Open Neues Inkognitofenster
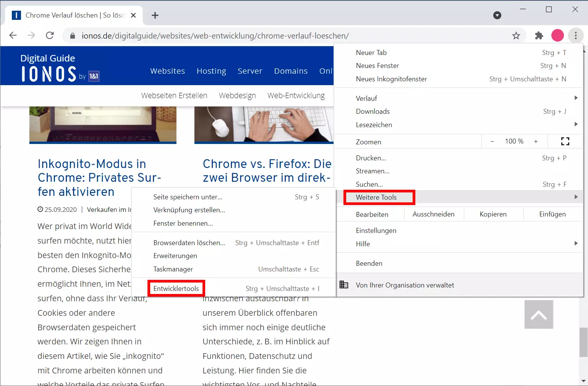Viewport: 588px width, 386px height. pos(459,79)
